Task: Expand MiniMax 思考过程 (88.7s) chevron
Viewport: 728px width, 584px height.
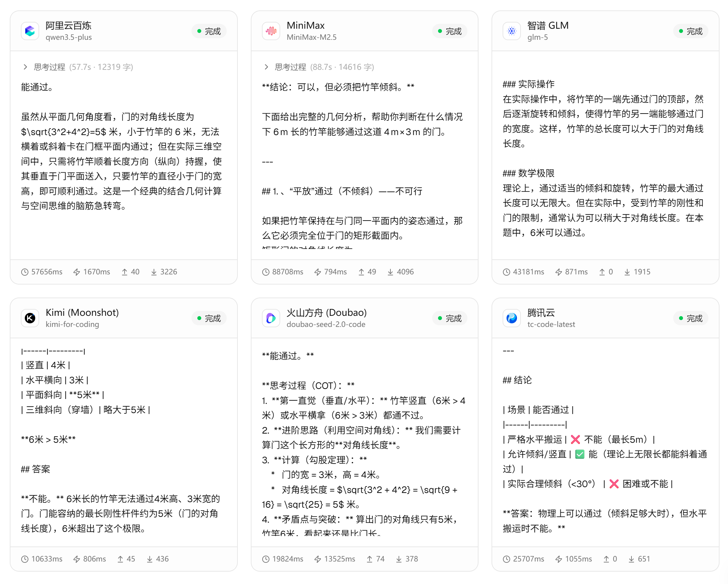Action: click(x=266, y=67)
